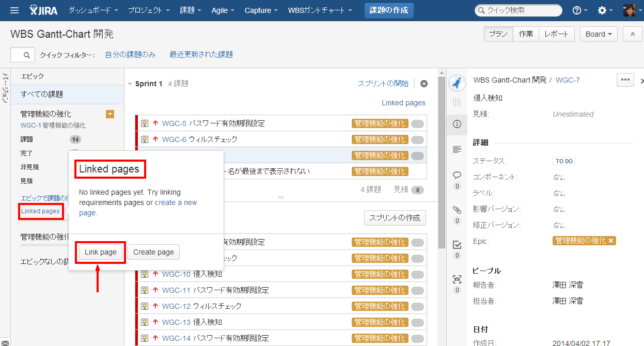Click the lightbulb icon on WGC-12
Screen dimensions: 644x346
(145, 306)
